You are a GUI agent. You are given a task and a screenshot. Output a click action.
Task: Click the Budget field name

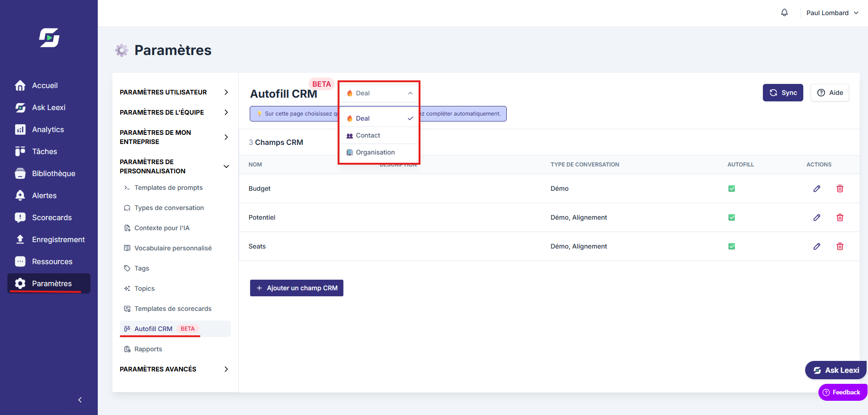pos(259,188)
